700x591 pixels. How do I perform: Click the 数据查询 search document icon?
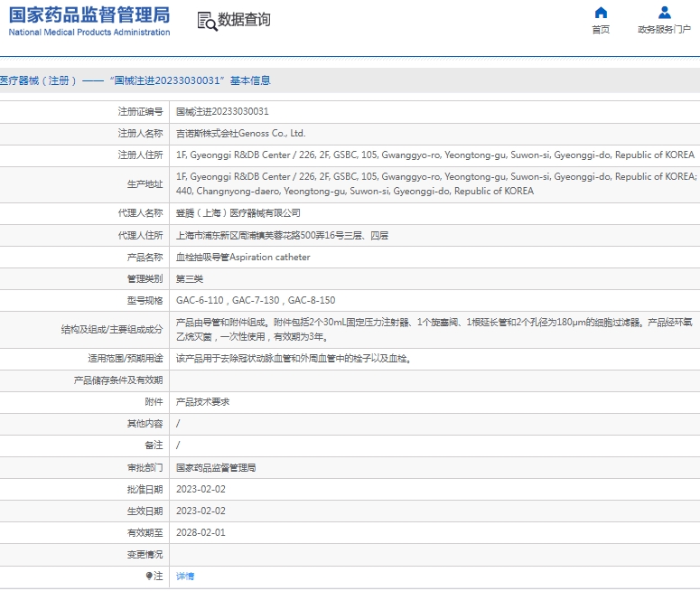(207, 21)
